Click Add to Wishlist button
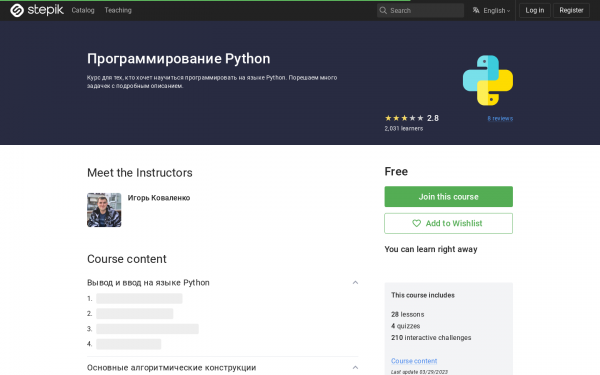 [x=448, y=223]
